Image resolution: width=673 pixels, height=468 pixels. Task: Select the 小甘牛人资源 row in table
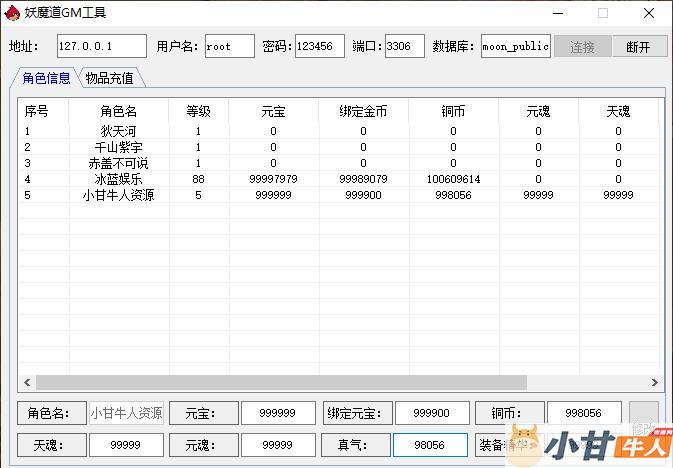pos(118,195)
